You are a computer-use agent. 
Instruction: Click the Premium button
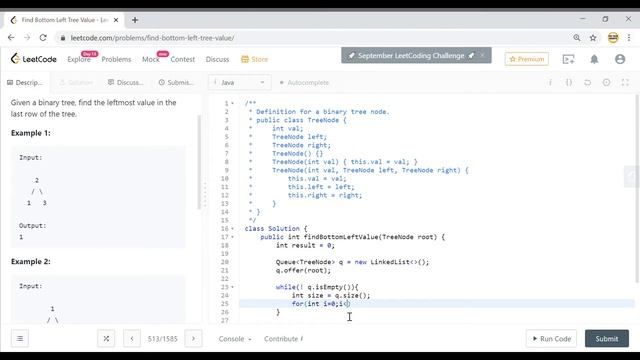(x=527, y=59)
